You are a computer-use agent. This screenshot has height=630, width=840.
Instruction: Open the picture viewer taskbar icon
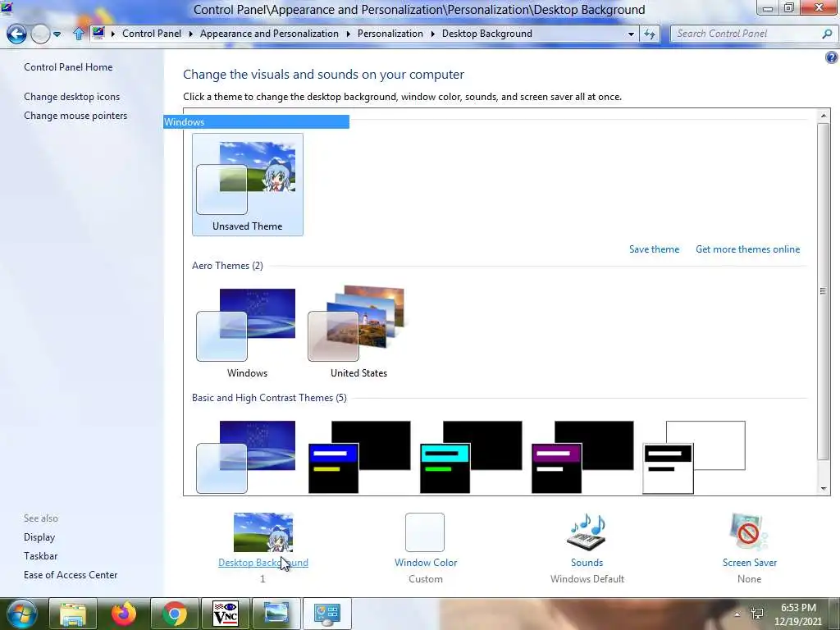click(x=276, y=614)
